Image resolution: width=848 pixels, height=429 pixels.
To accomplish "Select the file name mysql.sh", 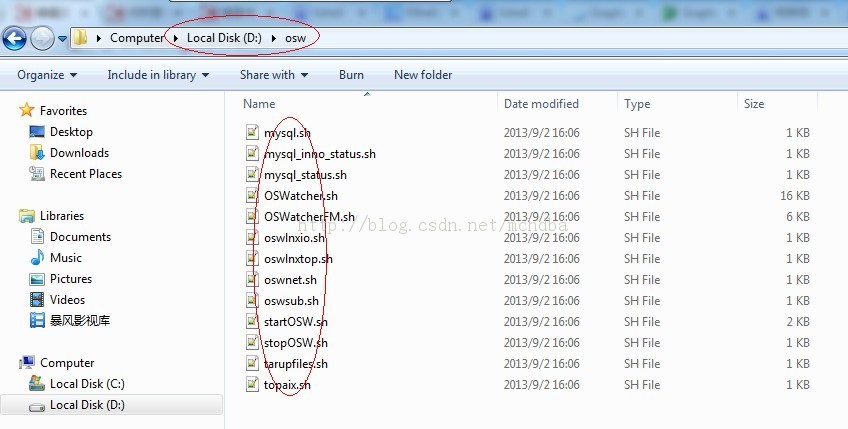I will [x=287, y=133].
